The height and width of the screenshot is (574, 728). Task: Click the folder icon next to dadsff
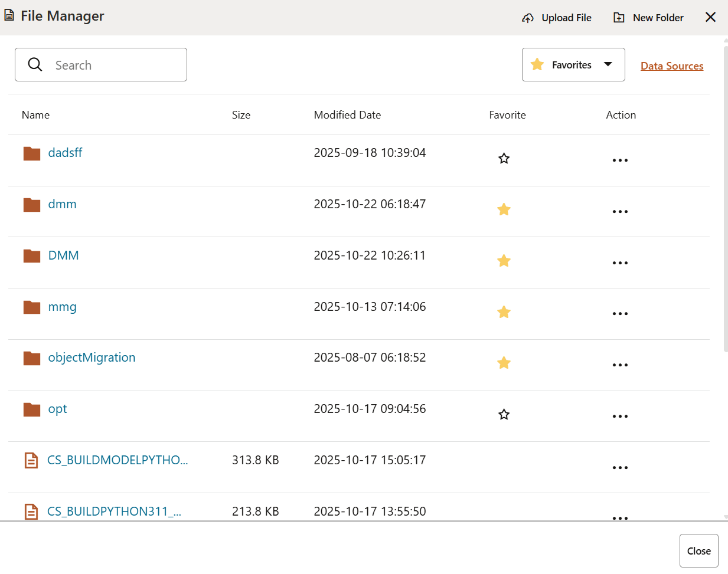31,152
